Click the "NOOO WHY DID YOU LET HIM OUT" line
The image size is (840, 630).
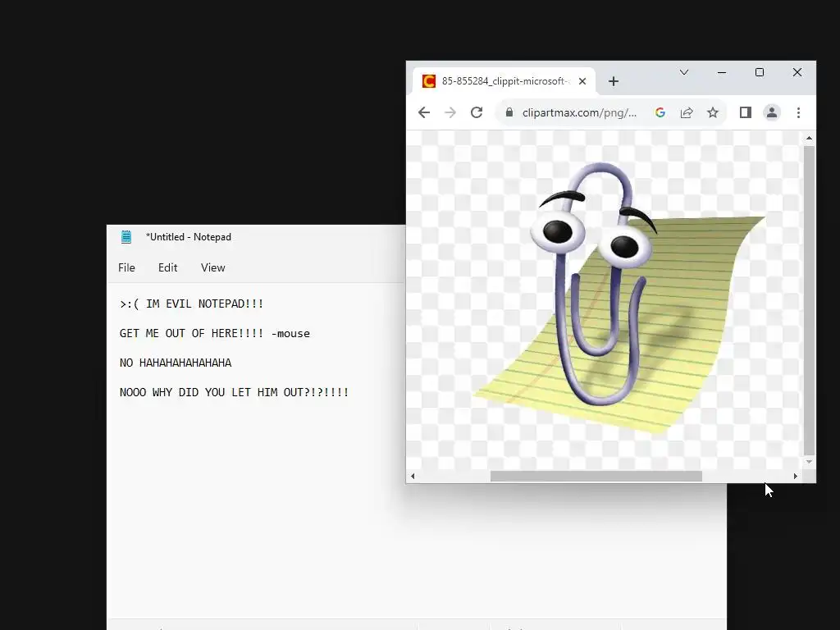pyautogui.click(x=234, y=392)
